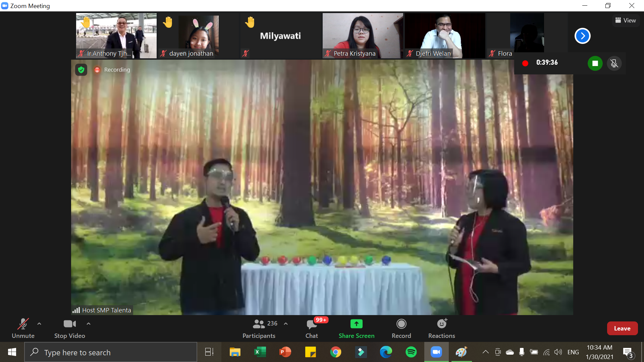This screenshot has height=362, width=644.
Task: Click the Recording indicator
Action: 112,70
